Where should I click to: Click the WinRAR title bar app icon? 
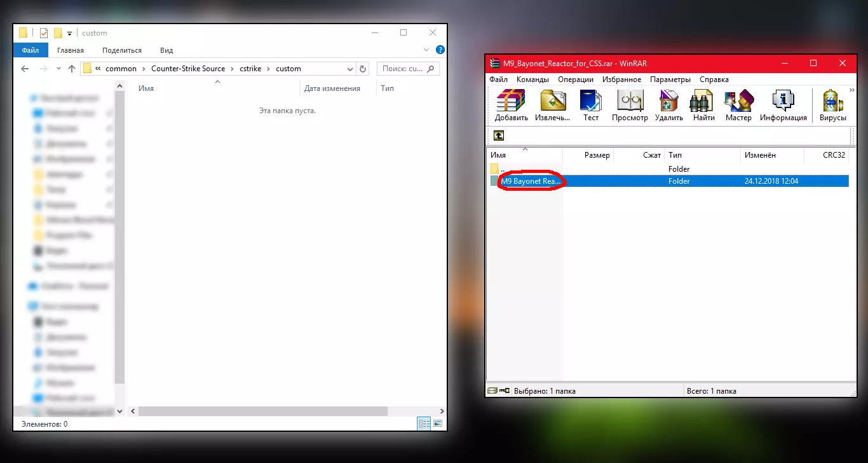tap(494, 63)
